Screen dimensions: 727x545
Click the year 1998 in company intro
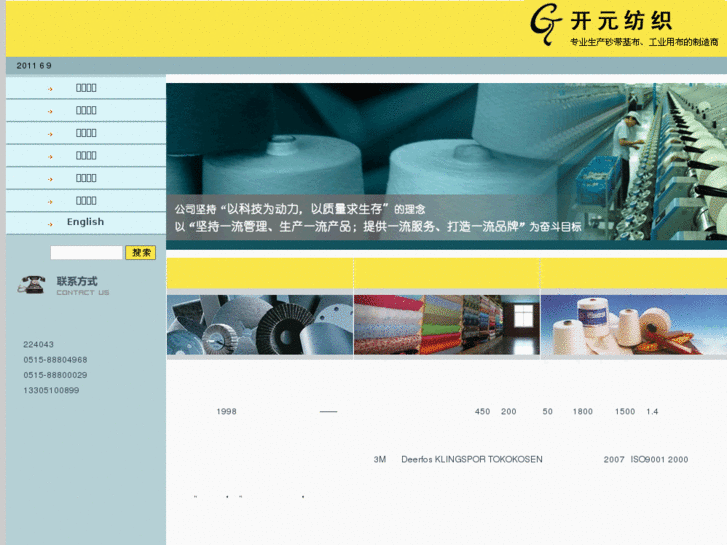pyautogui.click(x=226, y=411)
